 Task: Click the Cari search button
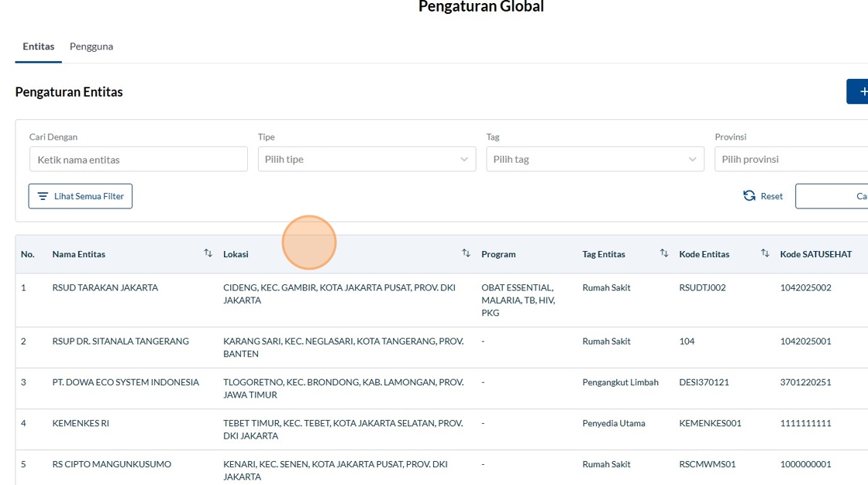tap(832, 196)
